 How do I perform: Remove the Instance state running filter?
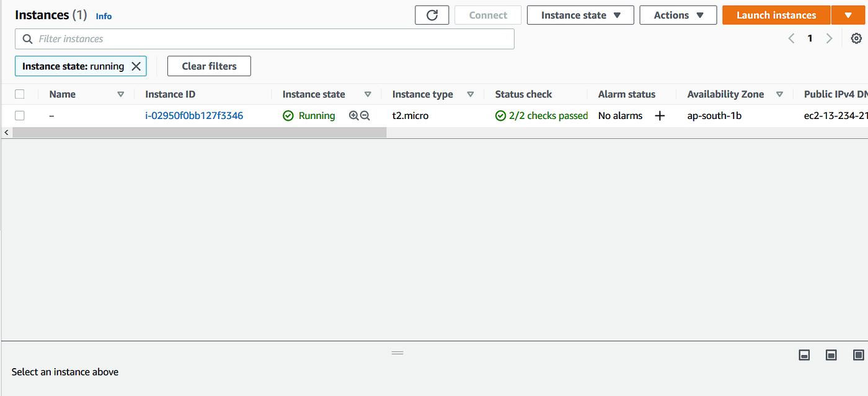136,66
